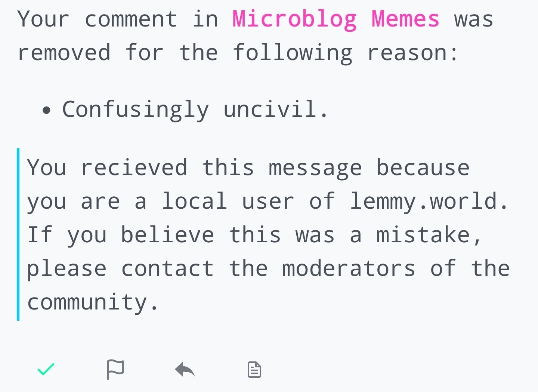538x392 pixels.
Task: Report this message using the flag icon
Action: pos(115,369)
